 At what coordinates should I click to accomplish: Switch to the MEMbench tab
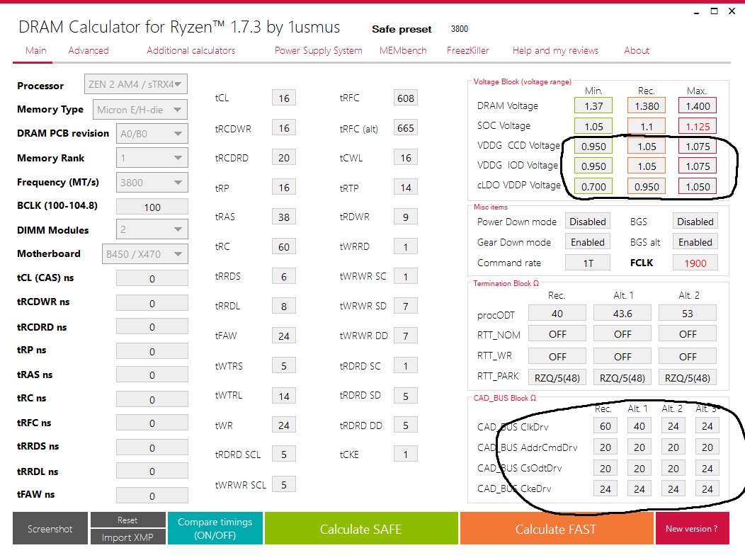click(403, 50)
